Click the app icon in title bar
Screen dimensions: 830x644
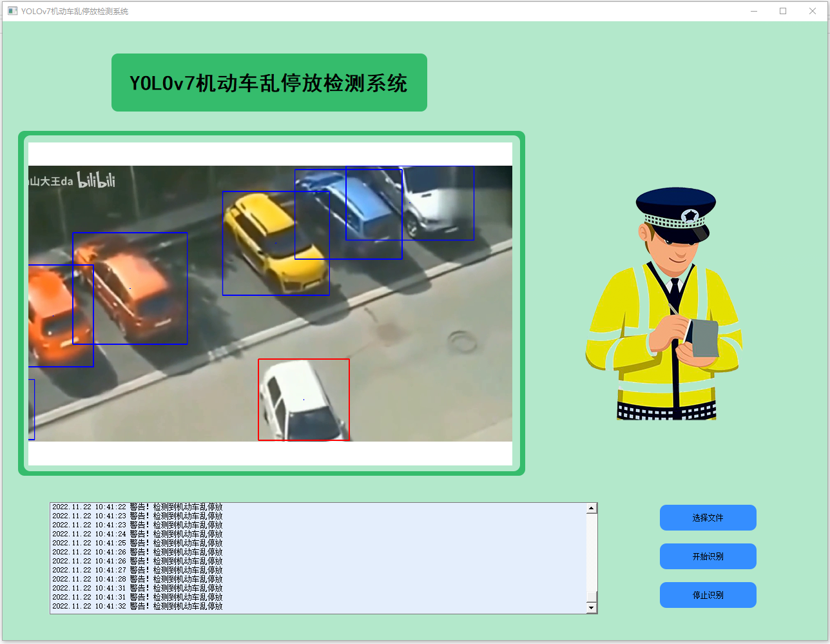[12, 11]
